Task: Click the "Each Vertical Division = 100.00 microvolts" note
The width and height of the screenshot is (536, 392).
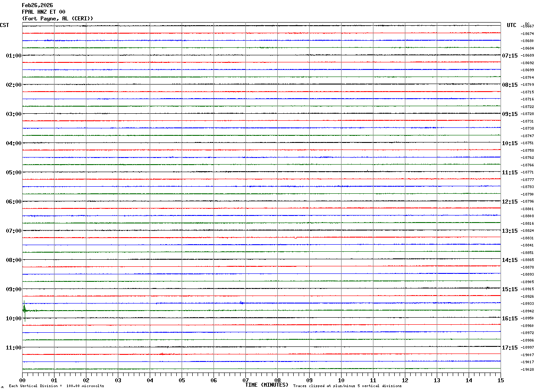Action: 56,386
